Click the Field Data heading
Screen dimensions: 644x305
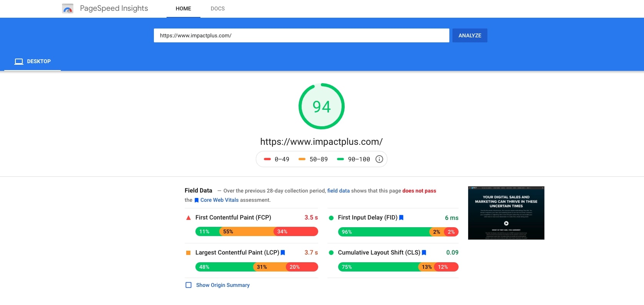[199, 191]
